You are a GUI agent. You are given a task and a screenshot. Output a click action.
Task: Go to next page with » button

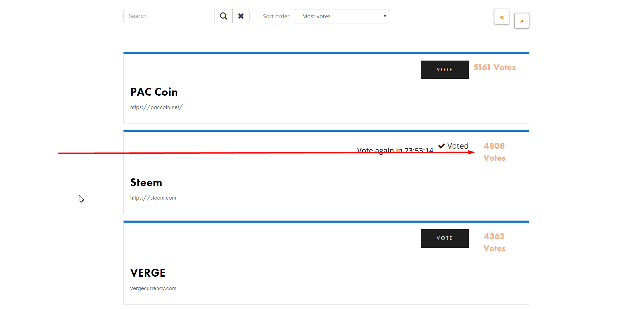[x=522, y=21]
